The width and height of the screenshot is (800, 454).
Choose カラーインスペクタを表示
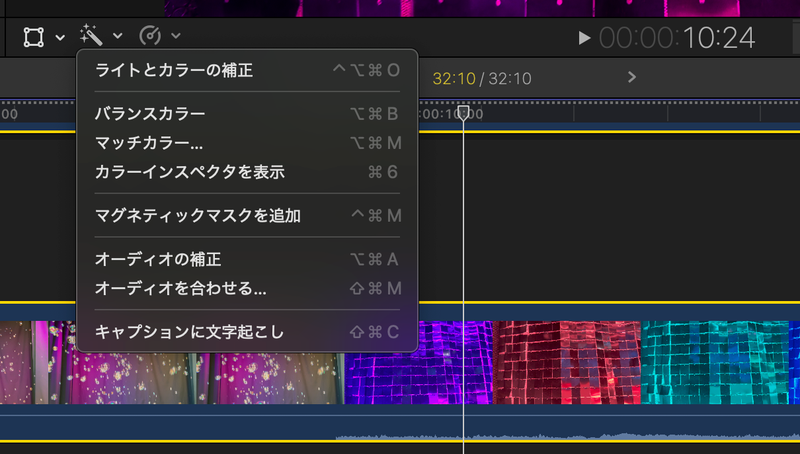(x=247, y=172)
